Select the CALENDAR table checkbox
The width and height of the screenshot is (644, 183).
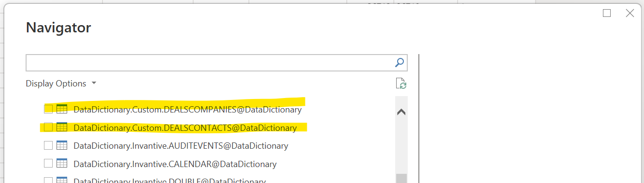pos(48,164)
